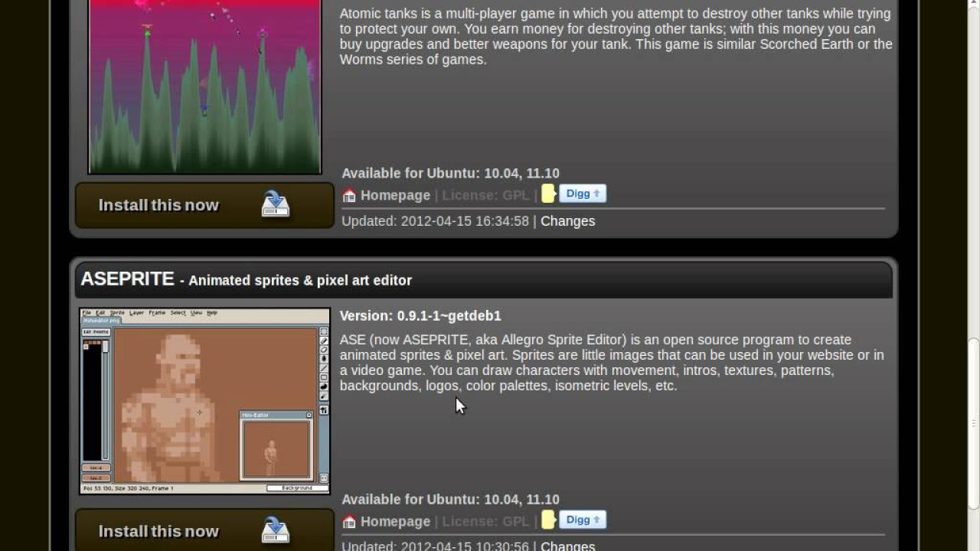Viewport: 980px width, 551px height.
Task: Click download icon on Atomic tanks install button
Action: 276,204
